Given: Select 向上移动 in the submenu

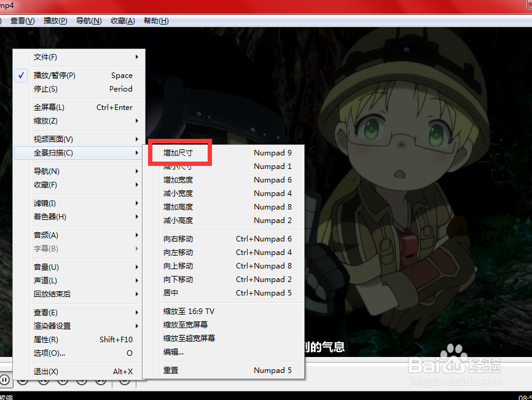Looking at the screenshot, I should click(x=223, y=266).
